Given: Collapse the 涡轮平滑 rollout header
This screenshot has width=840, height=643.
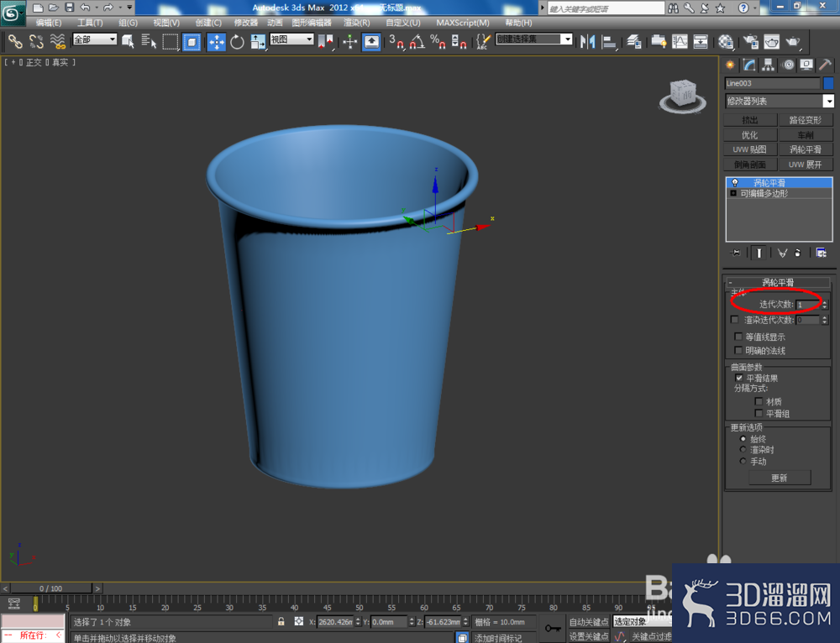Looking at the screenshot, I should pos(778,282).
